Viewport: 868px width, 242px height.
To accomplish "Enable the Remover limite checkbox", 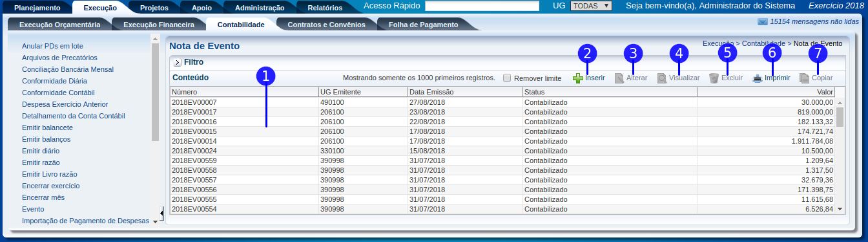I will point(507,78).
